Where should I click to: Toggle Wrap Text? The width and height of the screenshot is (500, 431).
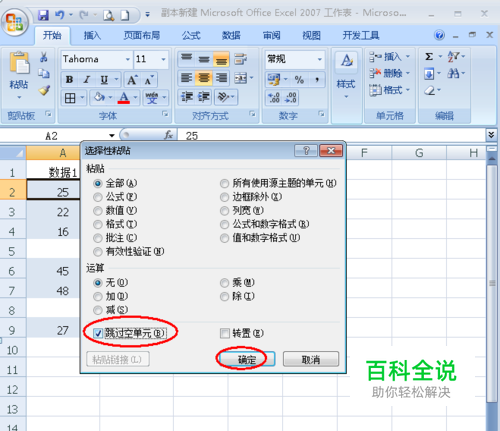point(241,59)
